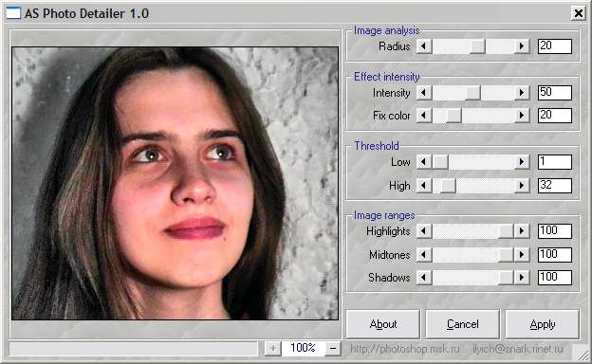Select the Shadows value box
This screenshot has height=364, width=592.
tap(555, 278)
